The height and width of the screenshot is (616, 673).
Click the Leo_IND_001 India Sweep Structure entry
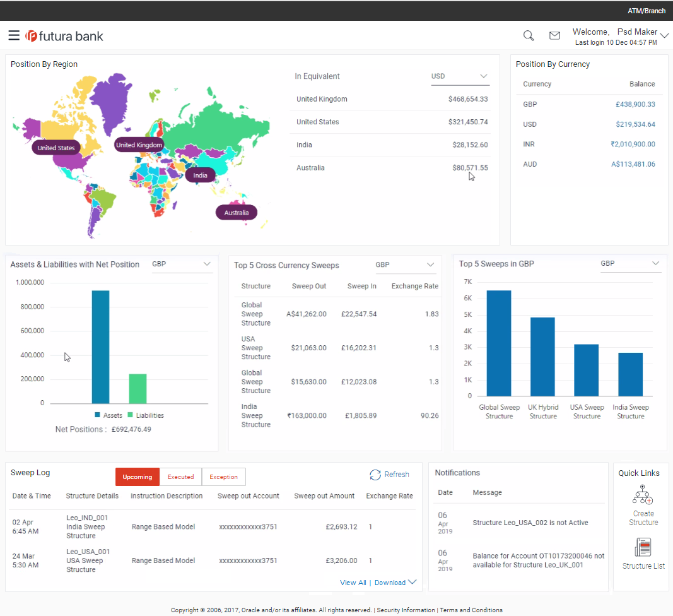click(x=87, y=526)
